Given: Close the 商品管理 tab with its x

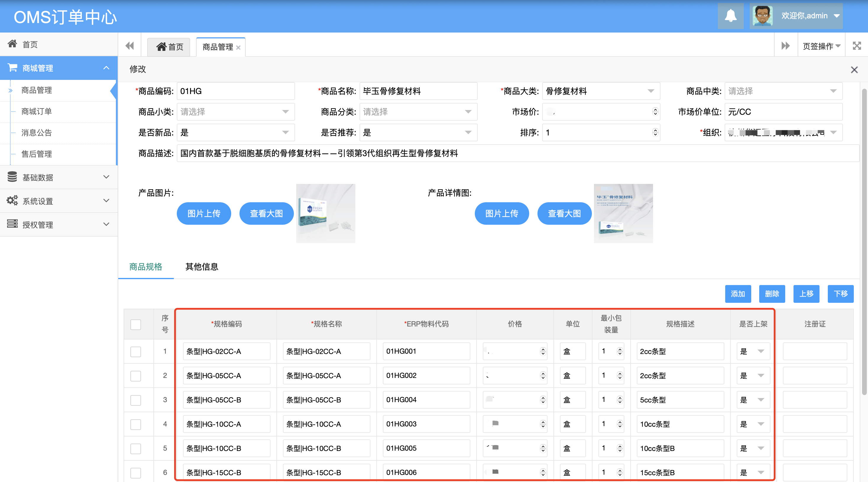Looking at the screenshot, I should [x=238, y=48].
